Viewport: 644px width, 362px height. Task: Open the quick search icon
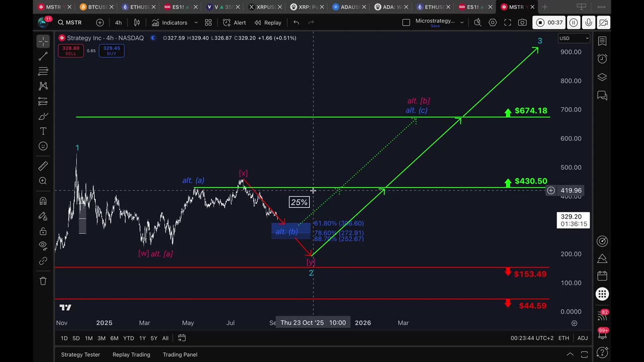pyautogui.click(x=477, y=23)
